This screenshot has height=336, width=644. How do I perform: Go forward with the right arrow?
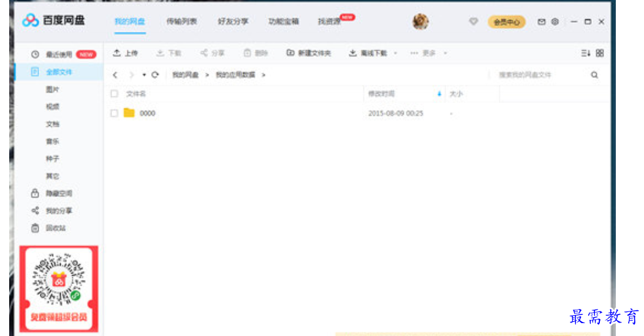131,75
